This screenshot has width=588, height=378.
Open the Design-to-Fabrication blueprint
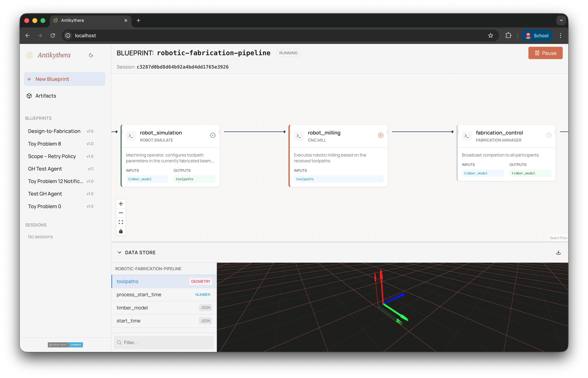coord(54,131)
